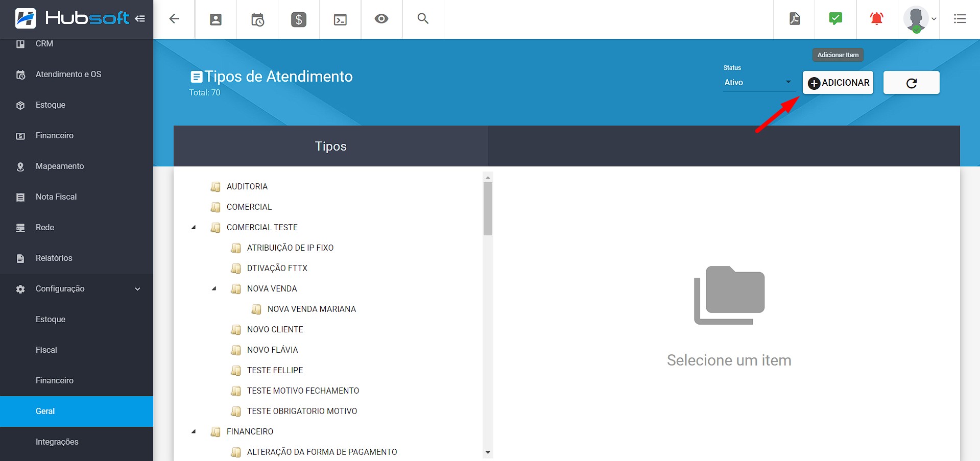The image size is (980, 461).
Task: Select NOVO CLIENTE tree item
Action: point(275,330)
